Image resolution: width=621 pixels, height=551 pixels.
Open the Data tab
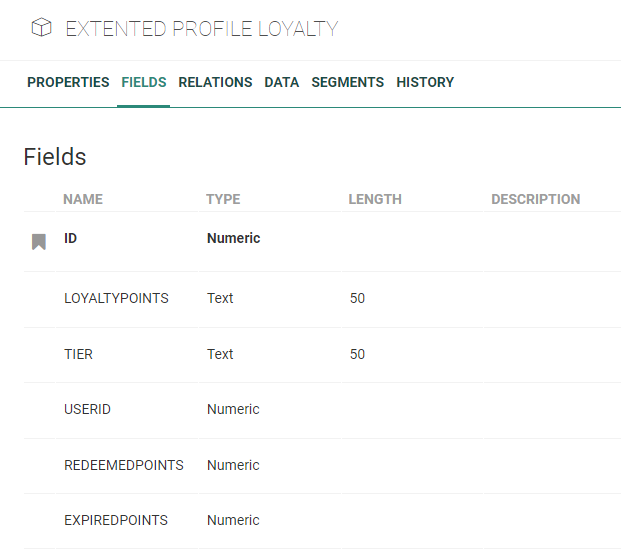click(x=281, y=82)
